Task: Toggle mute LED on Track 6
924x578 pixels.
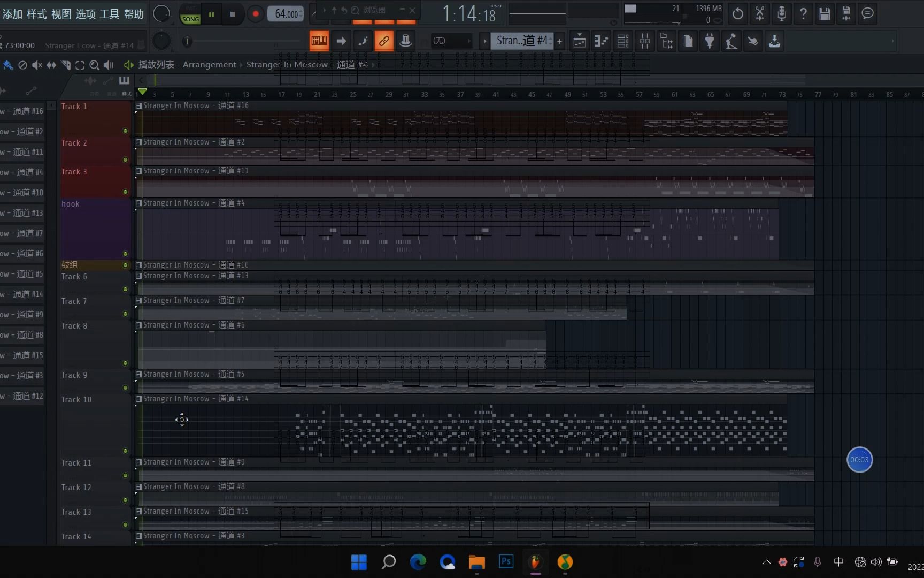Action: click(125, 290)
